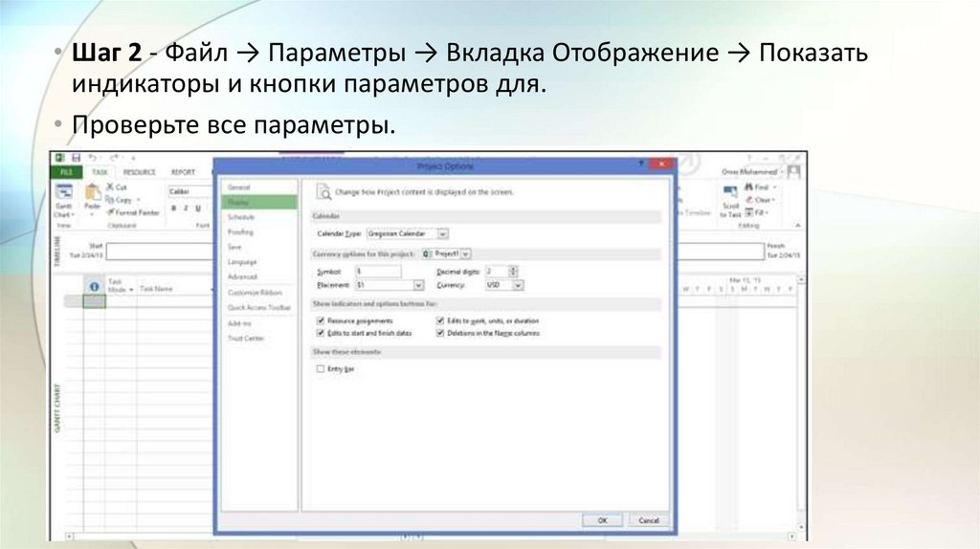Toggle Deletions in the Name columns checkbox
Image resolution: width=980 pixels, height=549 pixels.
click(440, 333)
